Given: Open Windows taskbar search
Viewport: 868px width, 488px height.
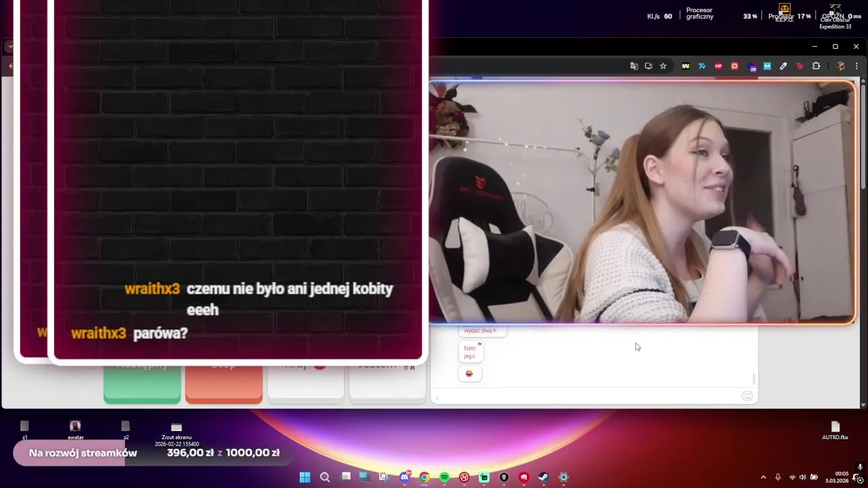Looking at the screenshot, I should click(x=325, y=477).
